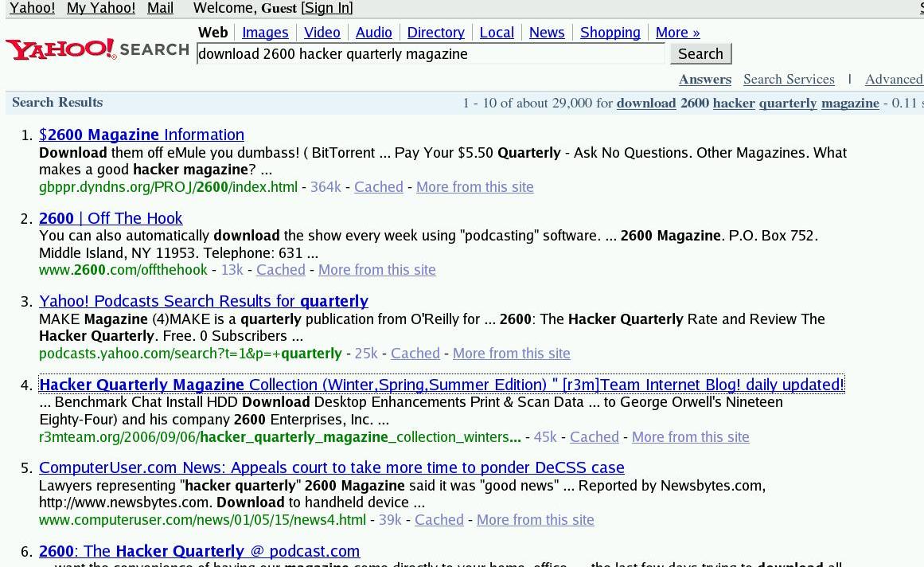Open the Advanced search link
This screenshot has width=924, height=567.
tap(894, 80)
